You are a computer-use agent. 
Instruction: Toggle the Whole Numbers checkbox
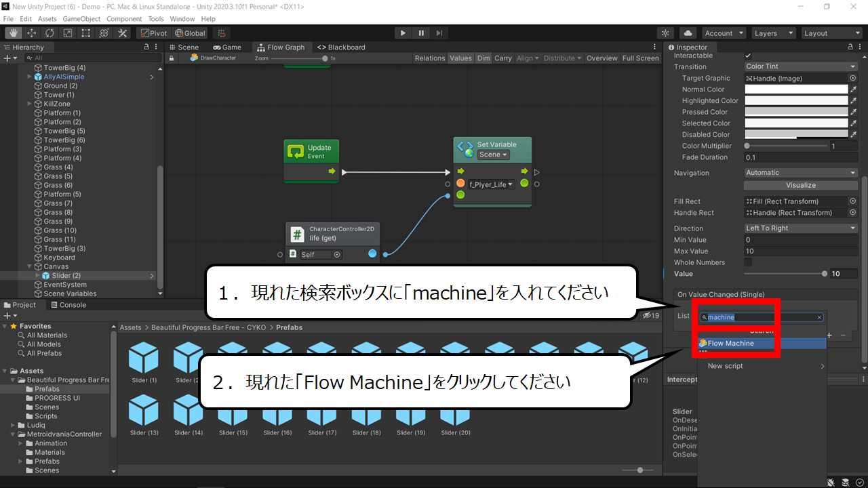pos(748,262)
